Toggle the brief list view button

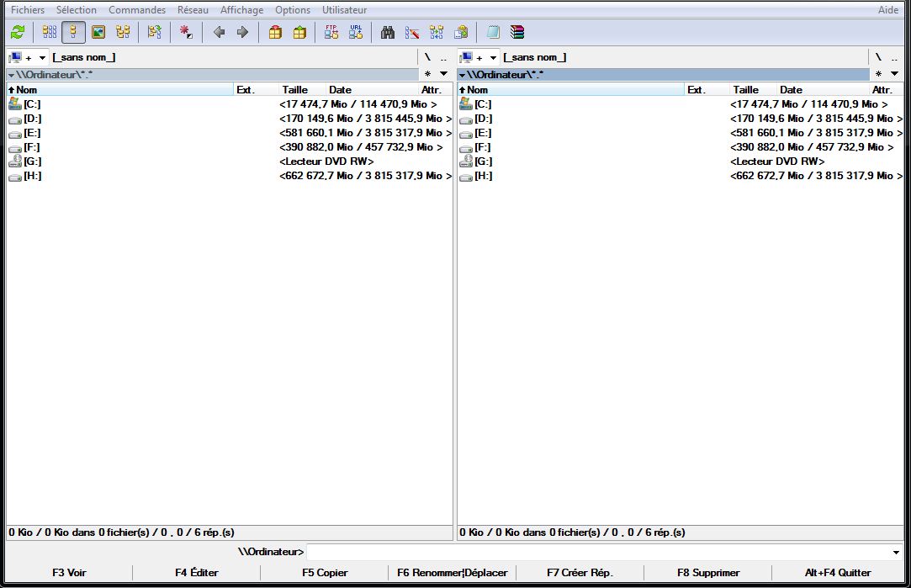click(x=50, y=33)
